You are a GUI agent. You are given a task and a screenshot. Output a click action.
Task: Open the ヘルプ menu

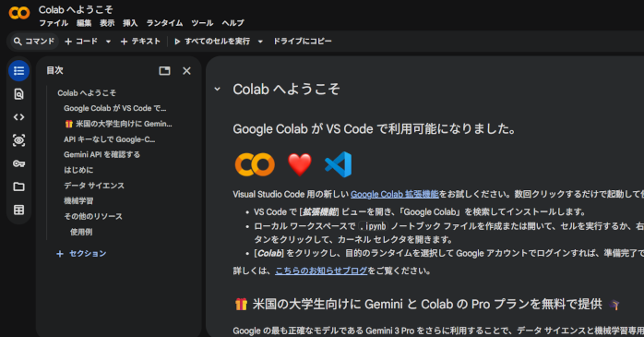pyautogui.click(x=233, y=23)
